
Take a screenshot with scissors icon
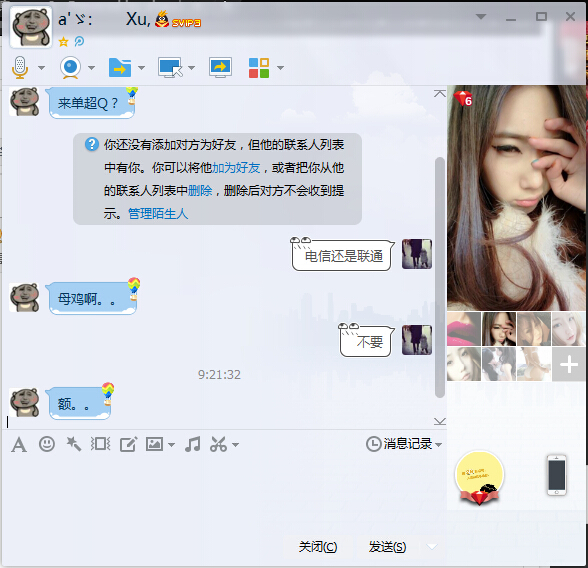pos(219,444)
